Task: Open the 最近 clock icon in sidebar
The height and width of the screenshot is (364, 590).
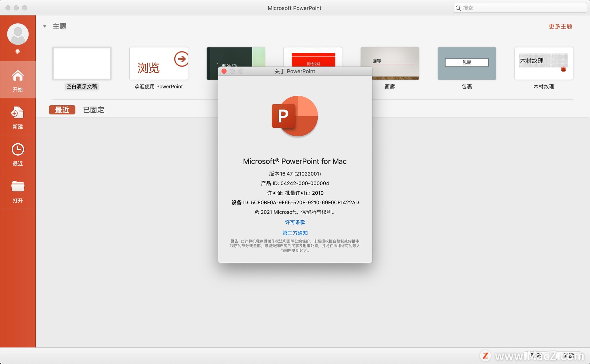Action: 18,149
